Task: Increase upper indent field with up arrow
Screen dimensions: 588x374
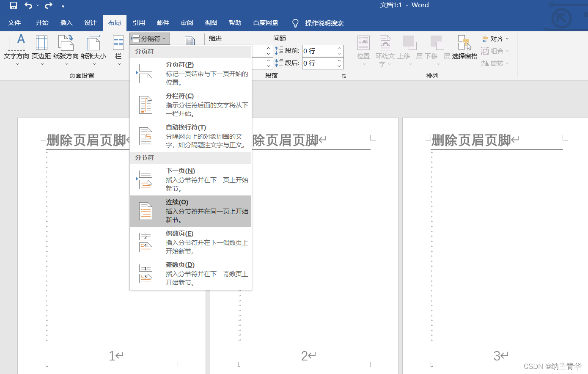Action: coord(268,48)
